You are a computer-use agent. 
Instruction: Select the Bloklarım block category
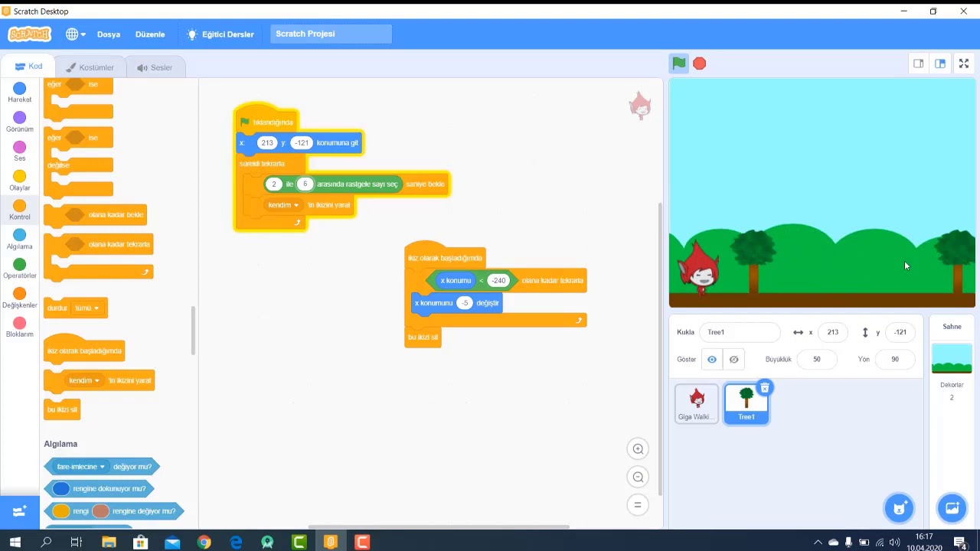20,327
